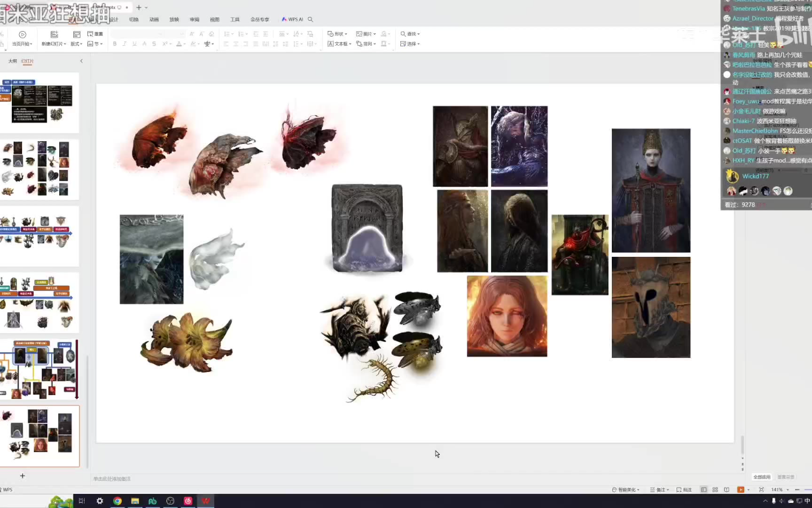The width and height of the screenshot is (812, 508).
Task: Open the section (节) dropdown
Action: pyautogui.click(x=95, y=44)
